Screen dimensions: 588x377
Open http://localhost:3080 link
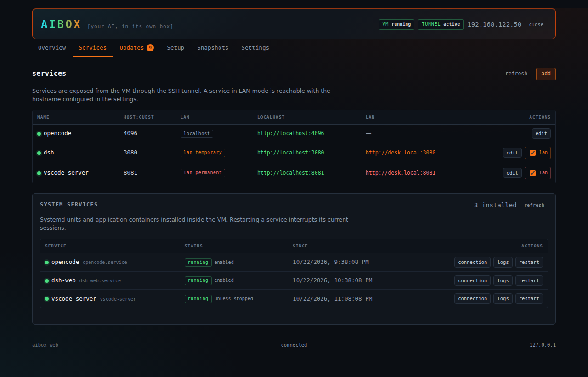tap(290, 153)
